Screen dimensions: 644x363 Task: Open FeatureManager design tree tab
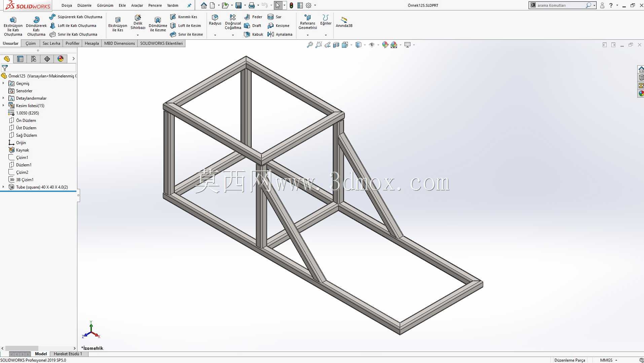(7, 59)
